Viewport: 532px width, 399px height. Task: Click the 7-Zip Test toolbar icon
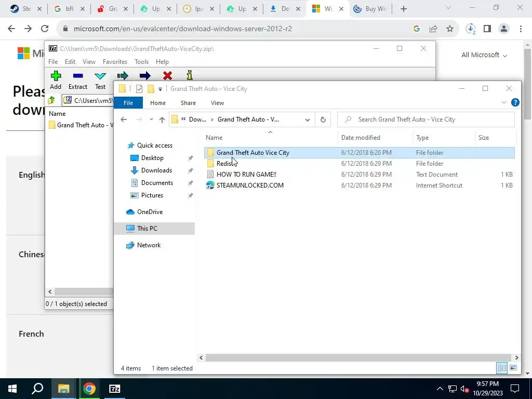coord(100,76)
